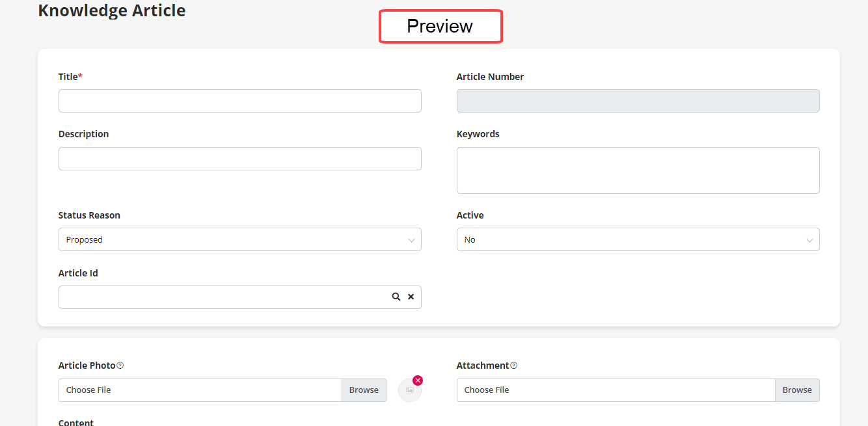Click the article photo placeholder thumbnail
The height and width of the screenshot is (426, 868).
coord(409,391)
